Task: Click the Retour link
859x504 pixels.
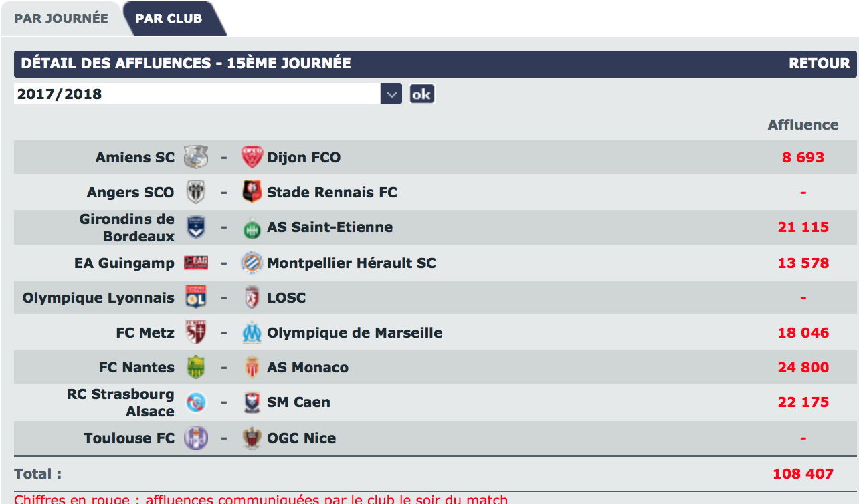Action: [x=820, y=64]
